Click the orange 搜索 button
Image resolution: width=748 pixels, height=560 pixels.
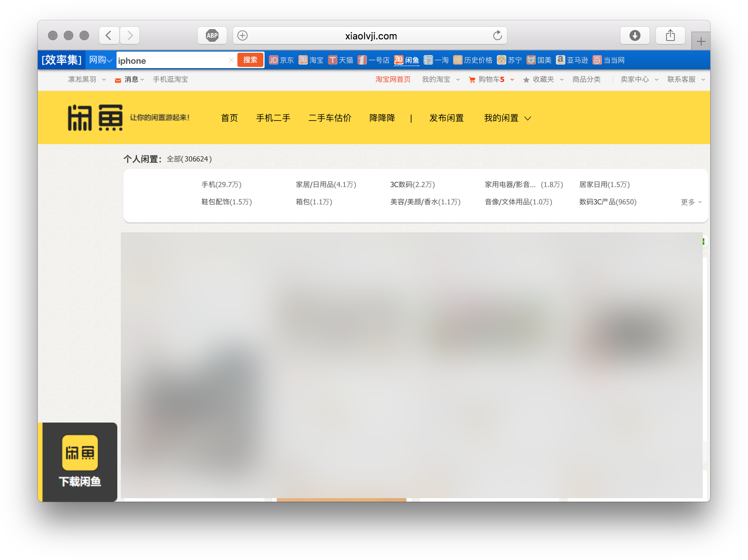click(x=250, y=60)
